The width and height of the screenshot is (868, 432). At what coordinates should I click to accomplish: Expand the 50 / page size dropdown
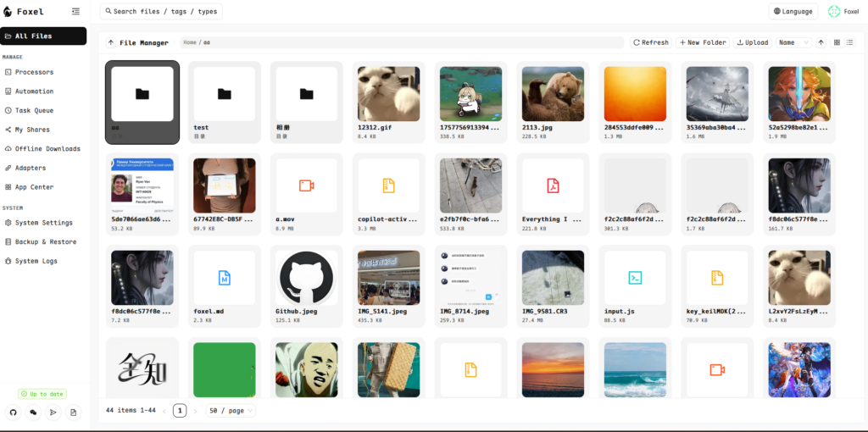(x=231, y=411)
